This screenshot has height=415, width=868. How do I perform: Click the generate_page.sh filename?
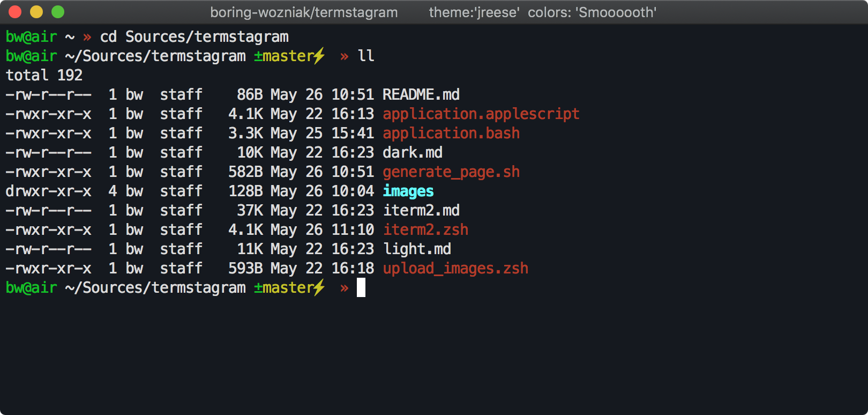click(451, 172)
